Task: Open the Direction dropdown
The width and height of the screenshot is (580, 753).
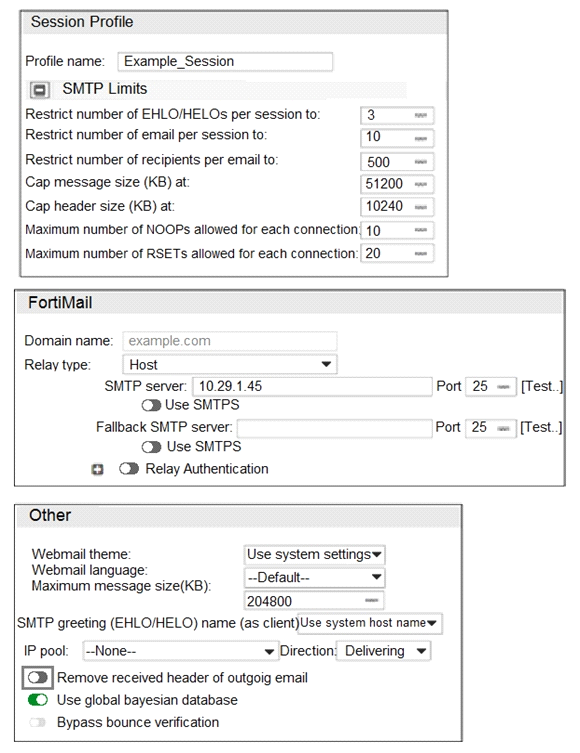Action: 383,651
